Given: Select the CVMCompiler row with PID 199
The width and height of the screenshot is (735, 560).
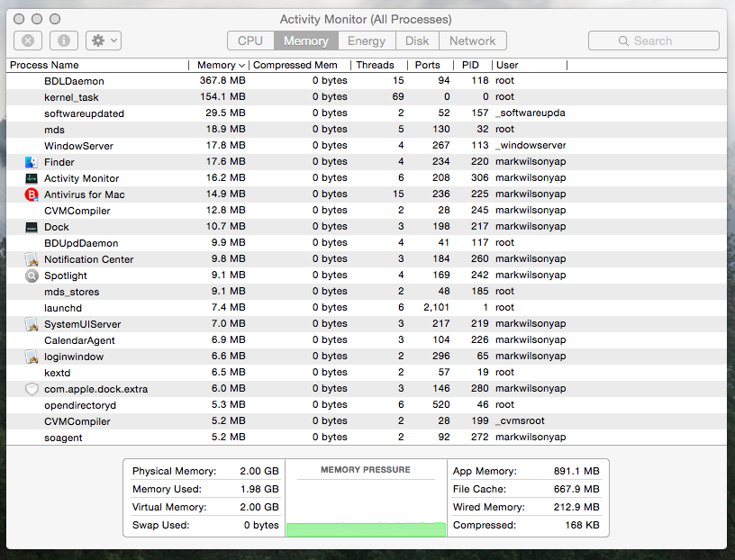Looking at the screenshot, I should (x=367, y=421).
